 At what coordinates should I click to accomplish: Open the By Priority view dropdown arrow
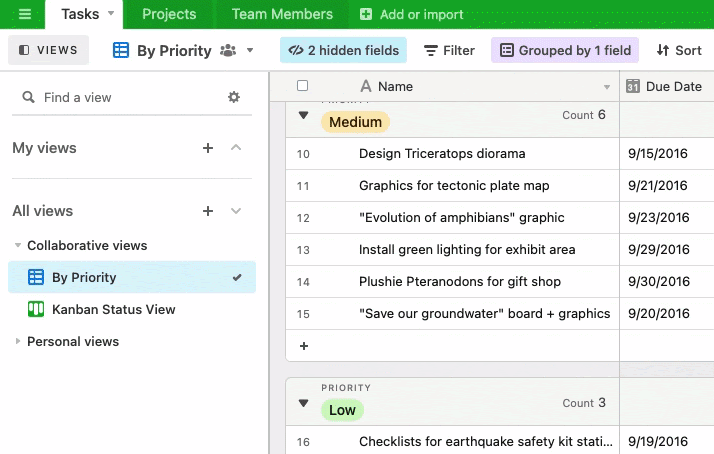(x=250, y=50)
